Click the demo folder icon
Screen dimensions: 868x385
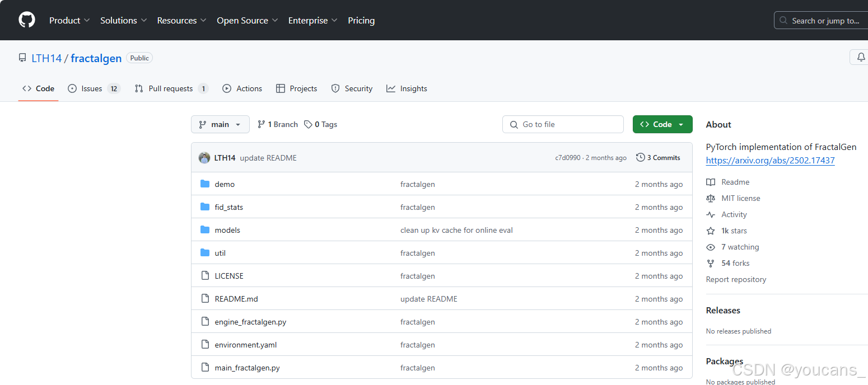(205, 184)
